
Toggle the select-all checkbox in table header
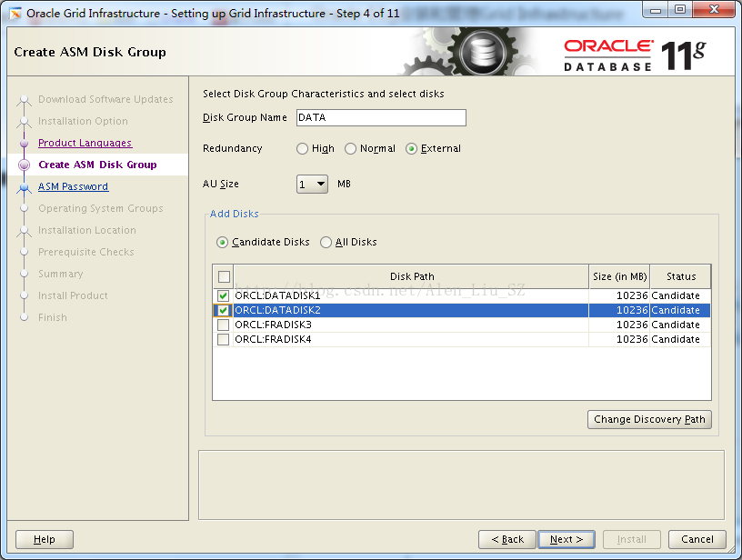[x=224, y=276]
